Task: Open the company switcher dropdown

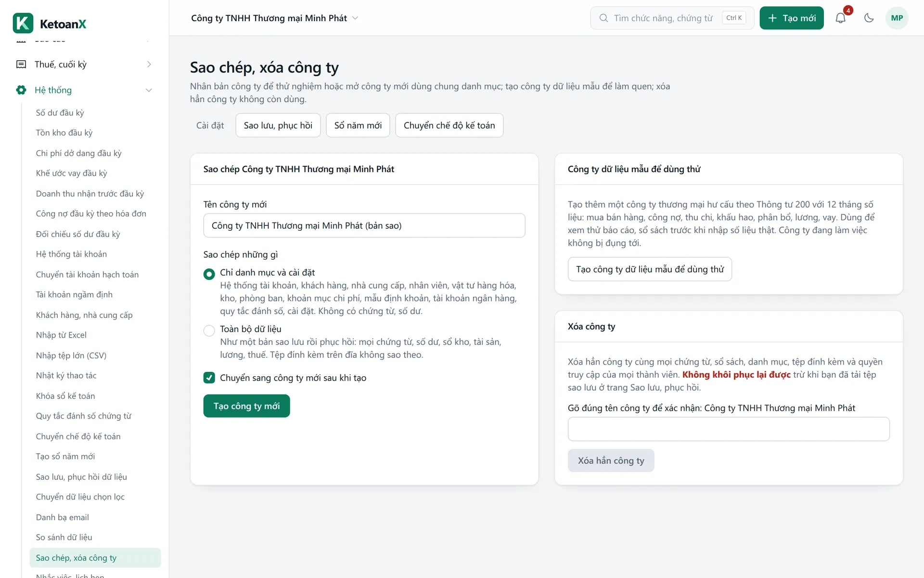Action: tap(275, 18)
